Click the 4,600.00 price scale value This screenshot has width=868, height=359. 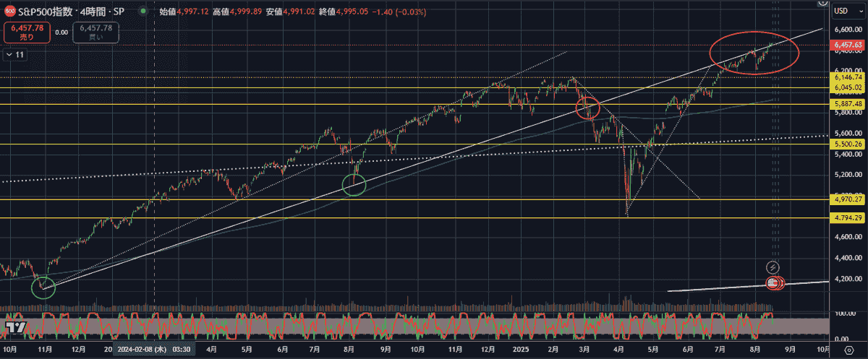point(847,237)
